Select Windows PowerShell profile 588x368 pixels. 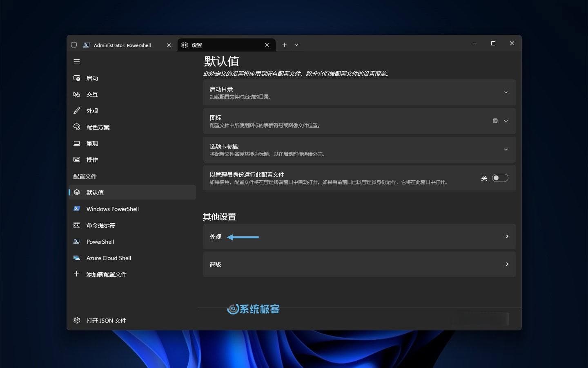click(132, 209)
